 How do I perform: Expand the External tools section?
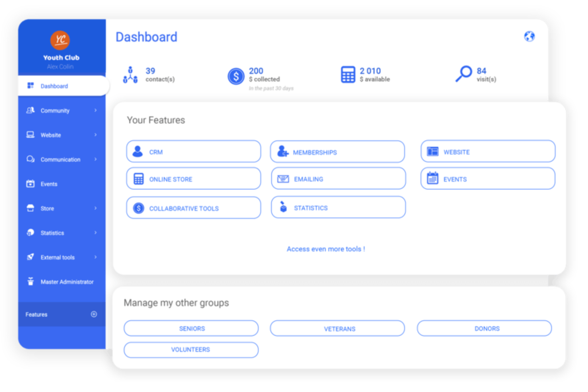coord(57,257)
